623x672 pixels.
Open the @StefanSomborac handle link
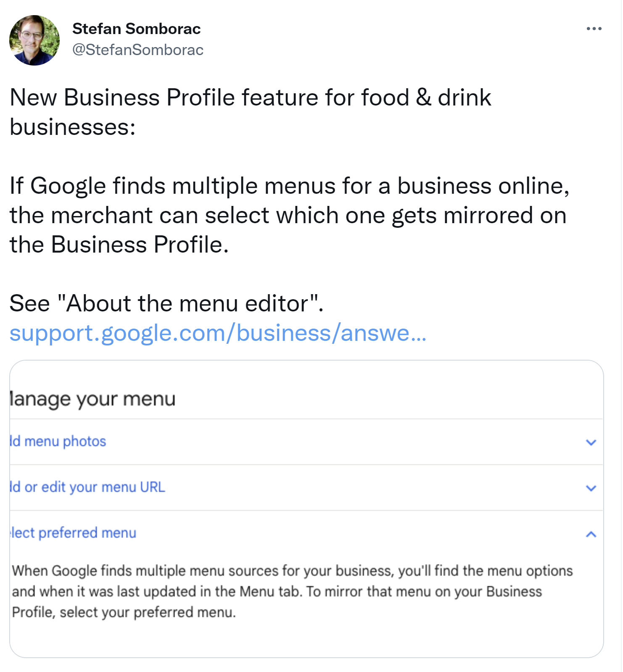[x=138, y=50]
